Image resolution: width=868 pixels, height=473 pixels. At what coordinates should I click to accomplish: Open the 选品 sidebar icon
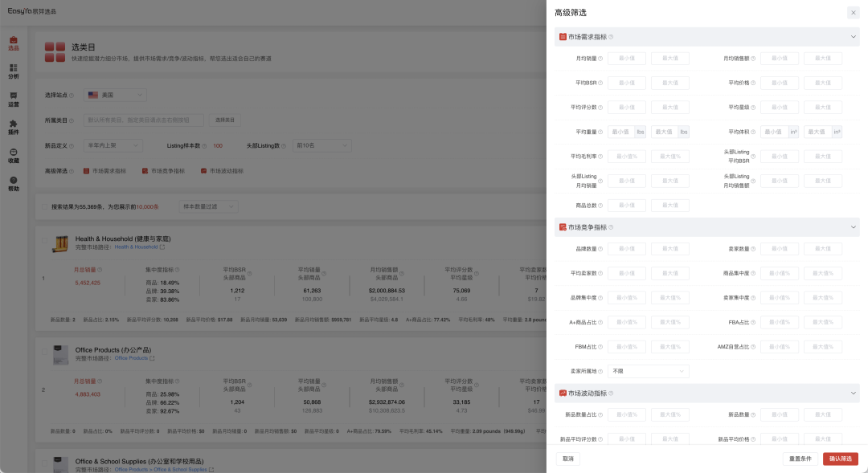coord(14,43)
